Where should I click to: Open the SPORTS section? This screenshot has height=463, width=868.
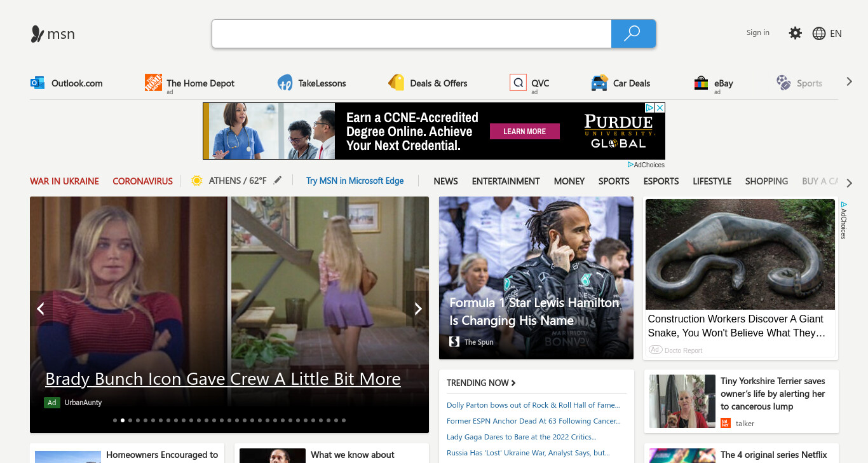coord(614,181)
